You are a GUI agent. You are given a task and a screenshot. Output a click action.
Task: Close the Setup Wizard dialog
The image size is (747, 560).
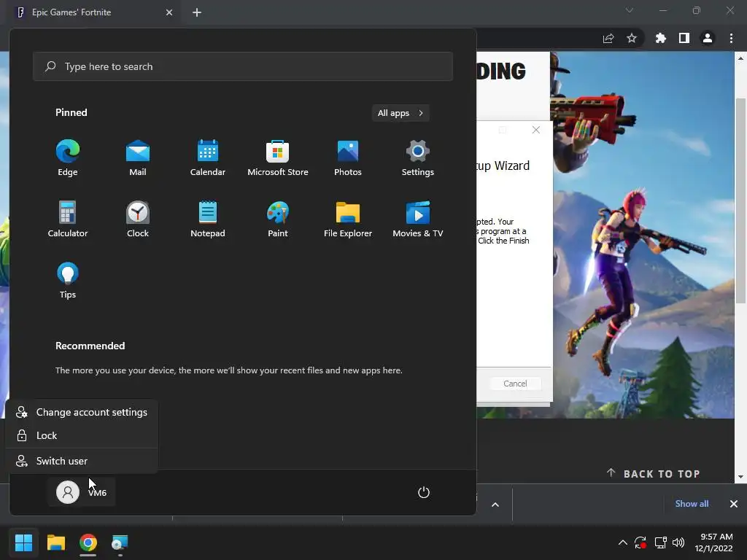pyautogui.click(x=536, y=130)
